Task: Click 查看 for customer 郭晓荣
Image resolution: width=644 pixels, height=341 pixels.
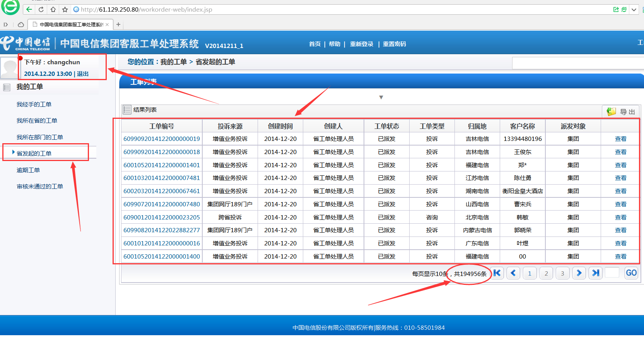Action: tap(621, 230)
